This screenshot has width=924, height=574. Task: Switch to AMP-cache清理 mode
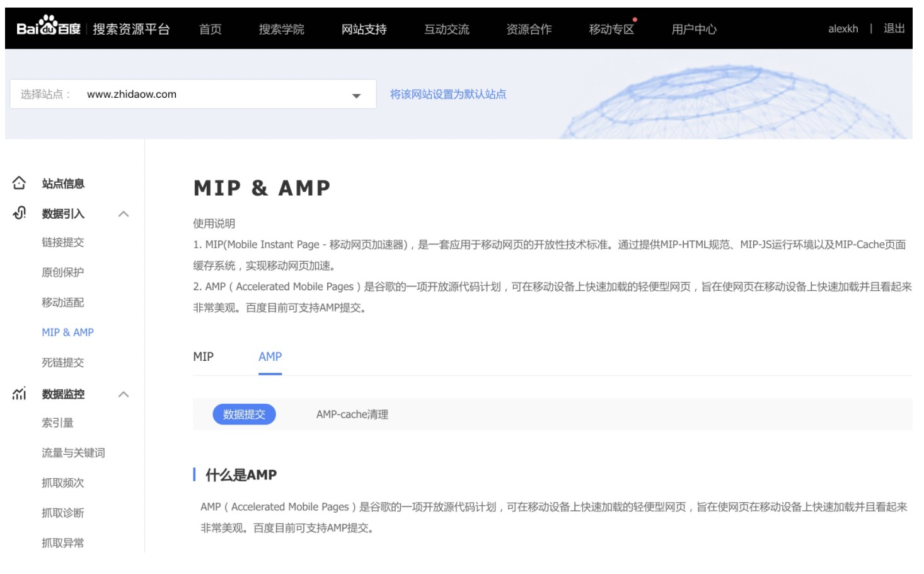(x=353, y=415)
